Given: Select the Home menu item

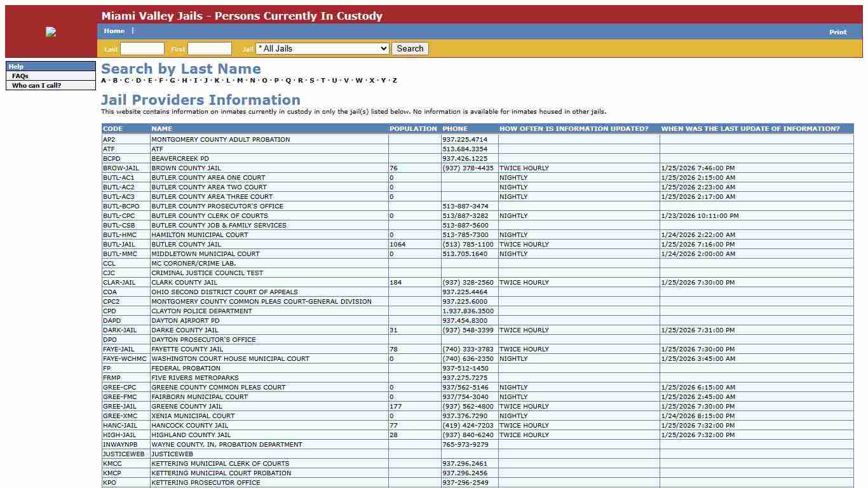Looking at the screenshot, I should [114, 30].
